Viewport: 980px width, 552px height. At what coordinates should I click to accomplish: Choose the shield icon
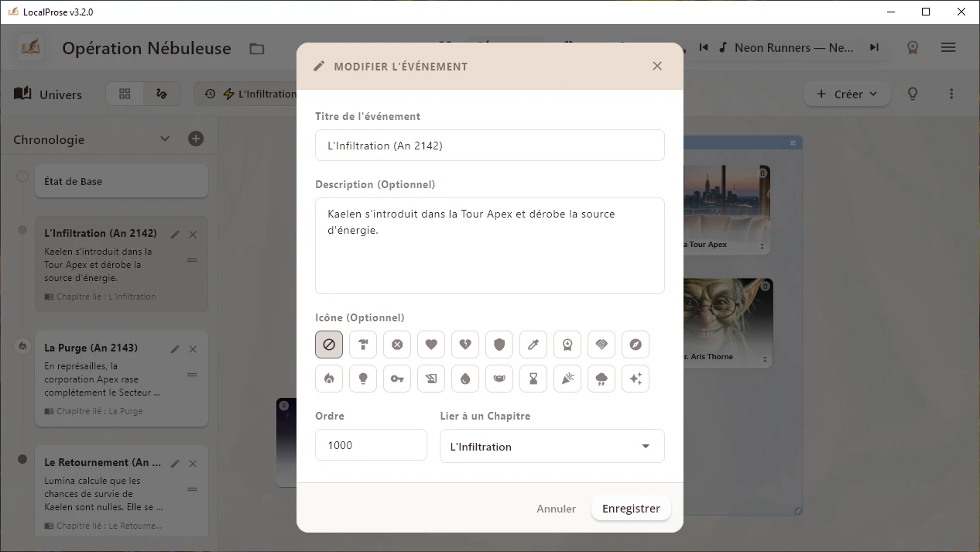click(499, 345)
